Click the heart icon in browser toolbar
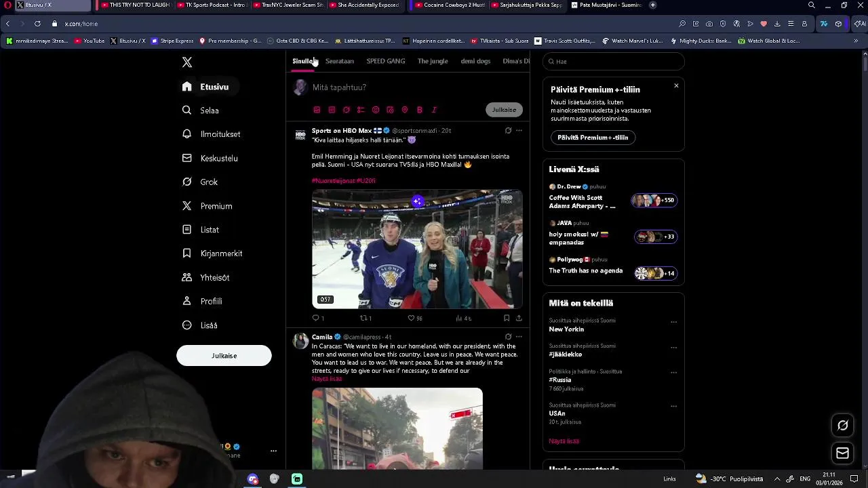The height and width of the screenshot is (488, 868). (764, 24)
